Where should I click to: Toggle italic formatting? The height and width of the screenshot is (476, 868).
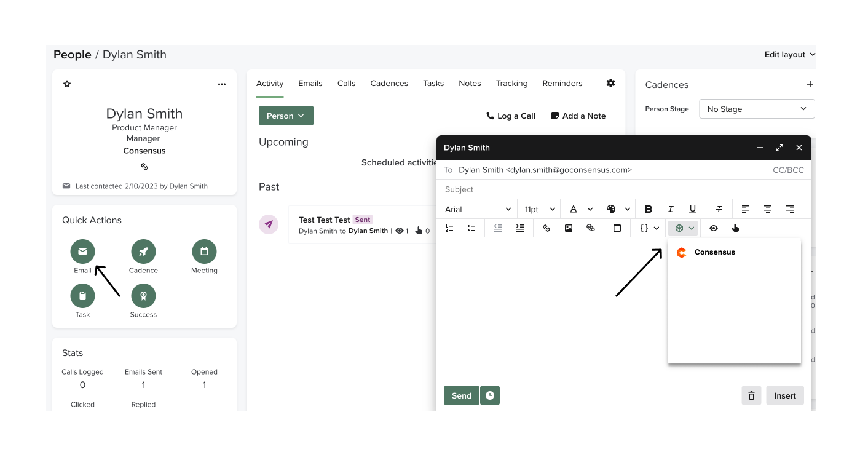click(x=671, y=209)
